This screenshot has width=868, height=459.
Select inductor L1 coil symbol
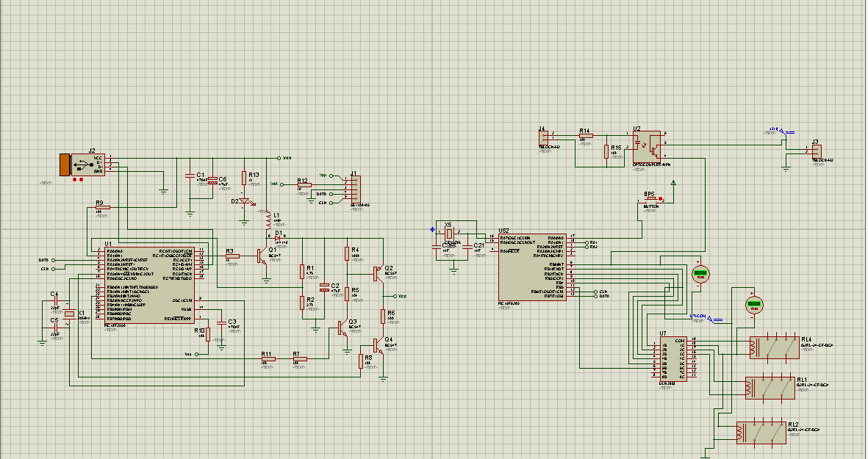(x=268, y=221)
